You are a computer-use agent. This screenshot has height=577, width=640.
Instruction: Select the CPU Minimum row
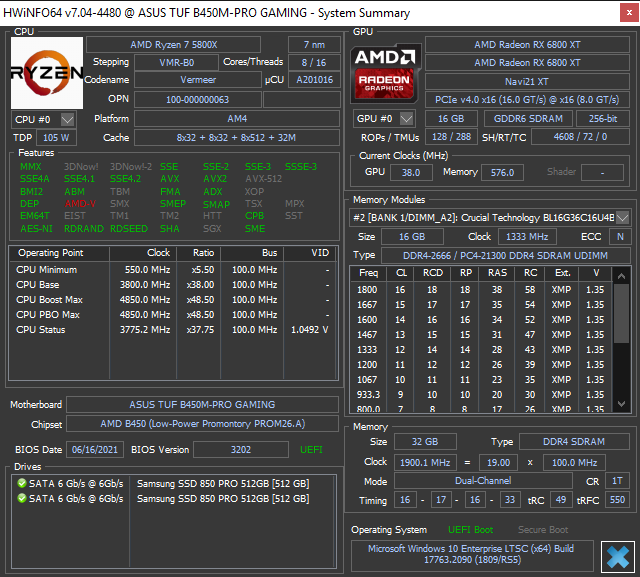(x=173, y=270)
